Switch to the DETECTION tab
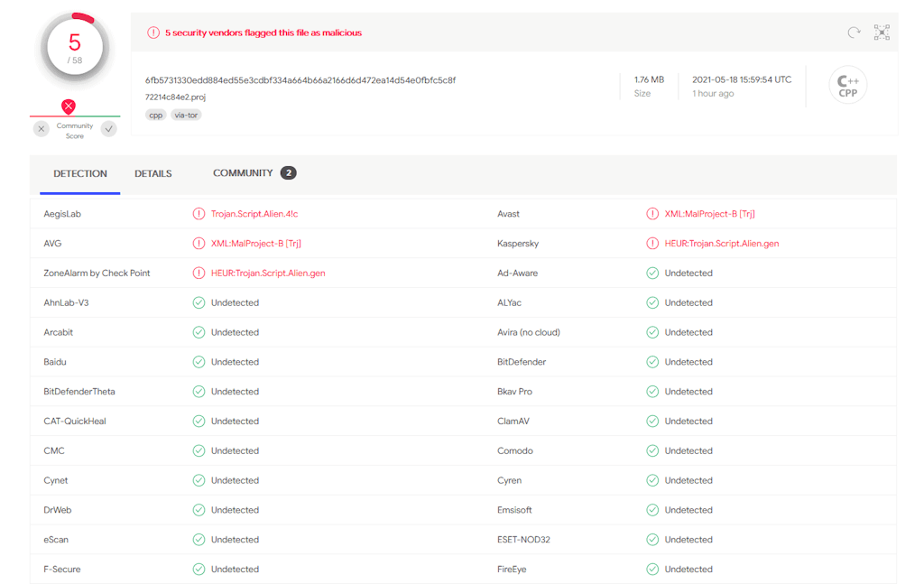The width and height of the screenshot is (924, 584). pyautogui.click(x=80, y=174)
